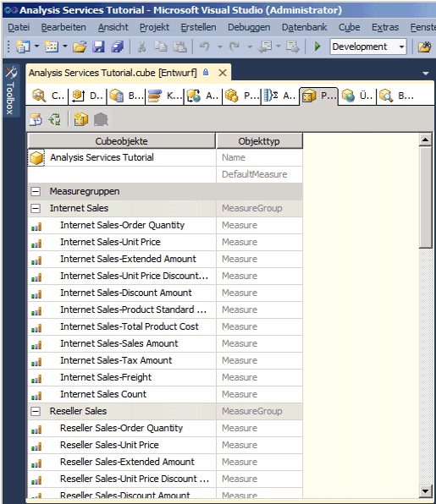The image size is (436, 504).
Task: Switch to the last B... browser tab
Action: pos(396,96)
